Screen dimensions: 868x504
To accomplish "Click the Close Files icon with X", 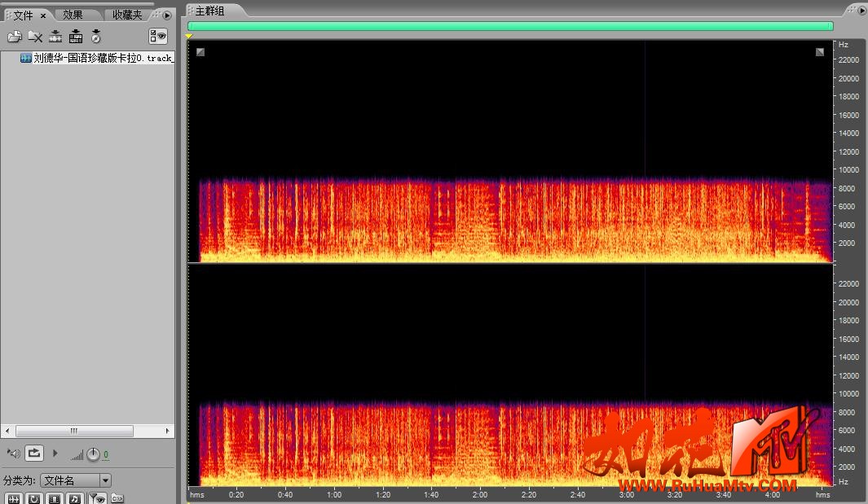I will coord(35,37).
